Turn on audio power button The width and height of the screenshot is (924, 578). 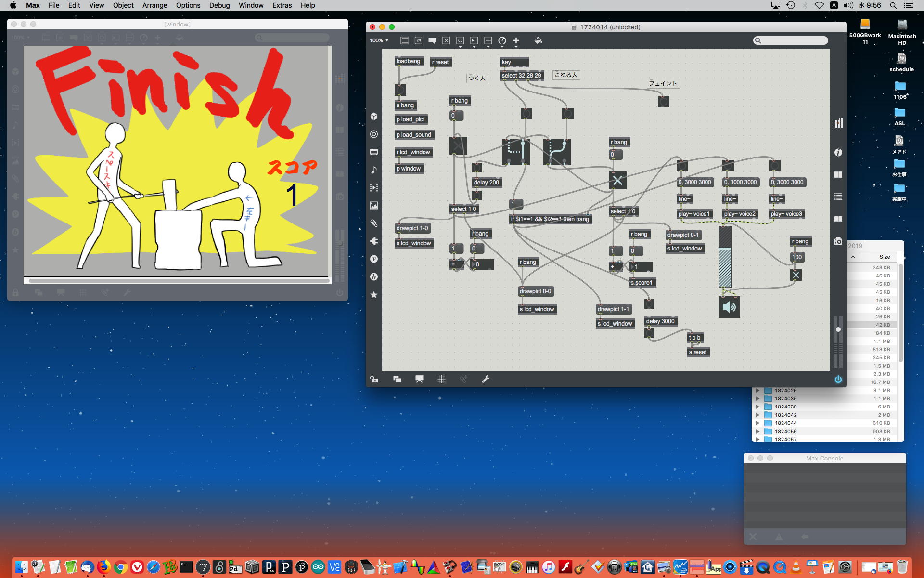(838, 379)
